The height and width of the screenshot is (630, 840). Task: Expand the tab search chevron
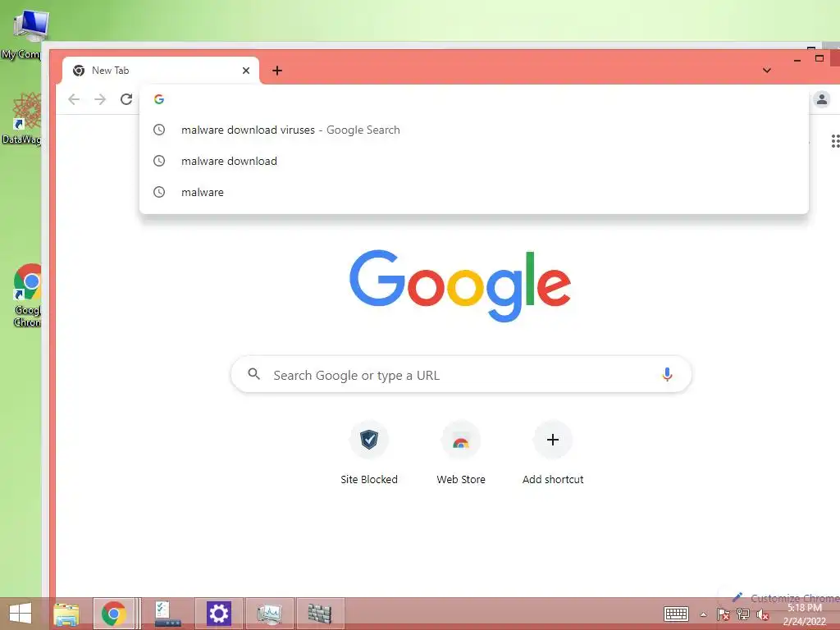767,71
